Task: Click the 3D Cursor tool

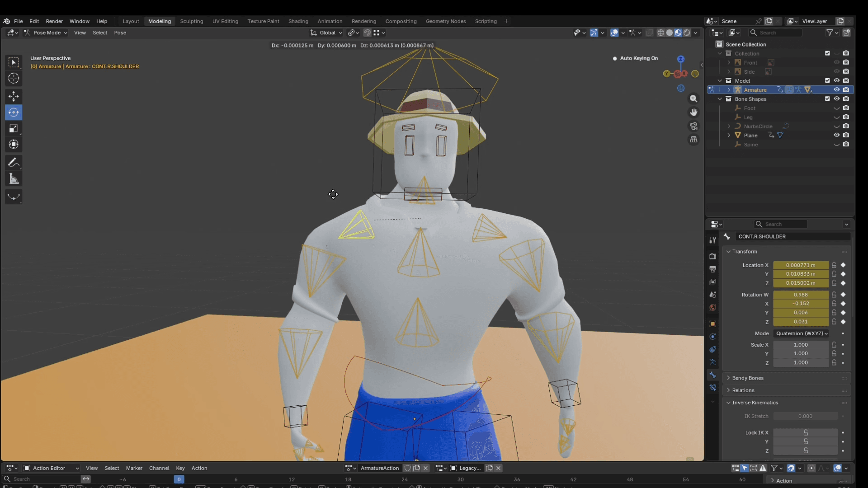Action: click(14, 78)
